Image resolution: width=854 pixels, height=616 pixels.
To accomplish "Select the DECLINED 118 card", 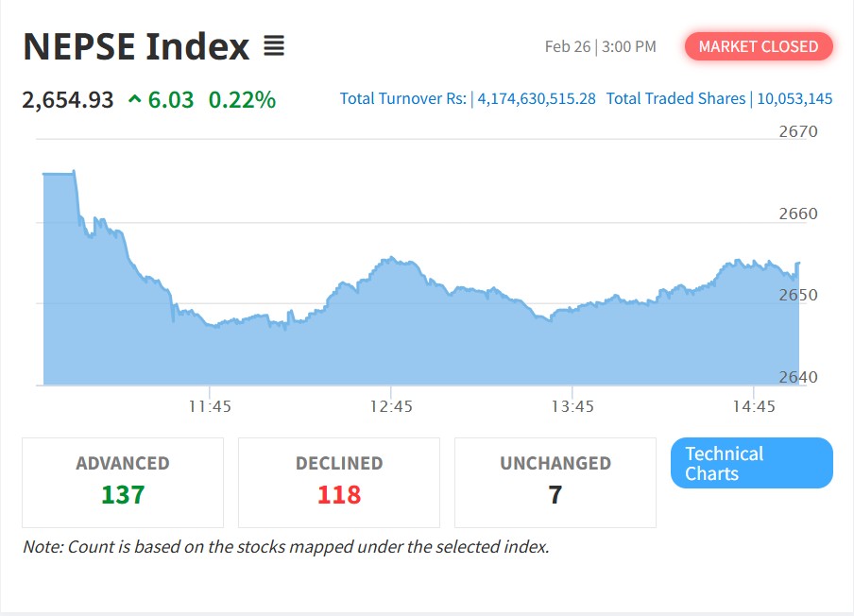I will click(x=339, y=482).
